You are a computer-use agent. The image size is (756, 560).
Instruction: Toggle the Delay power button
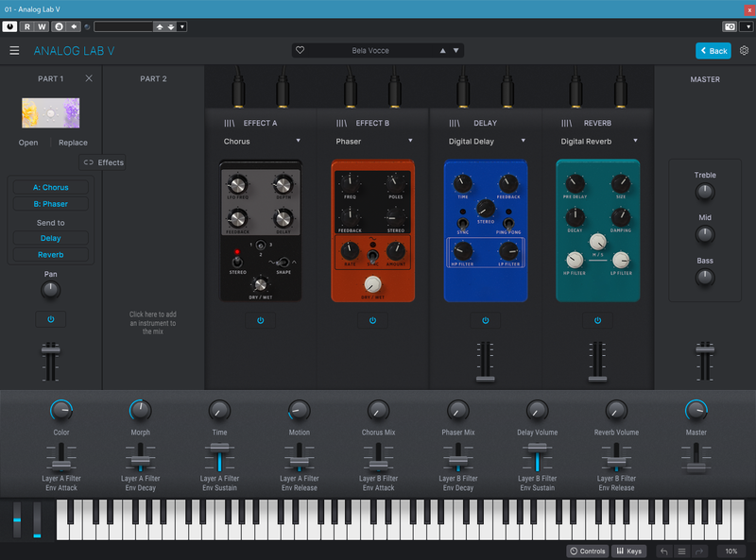(486, 320)
